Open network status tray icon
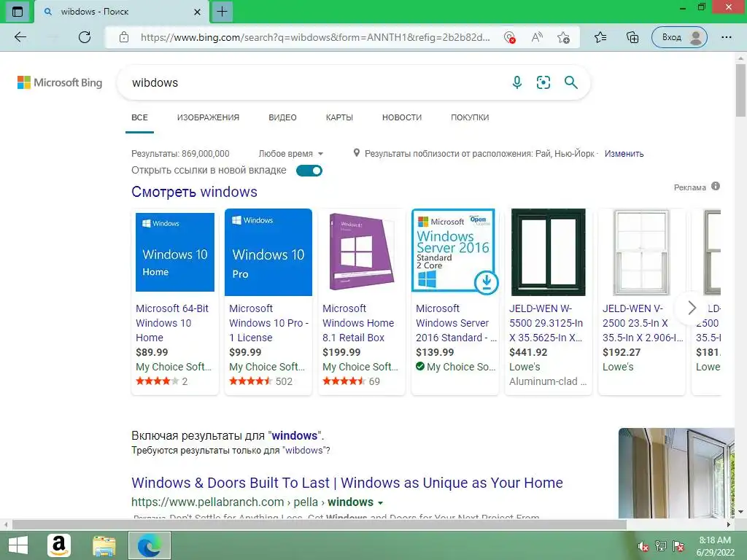Image resolution: width=747 pixels, height=560 pixels. 661,546
